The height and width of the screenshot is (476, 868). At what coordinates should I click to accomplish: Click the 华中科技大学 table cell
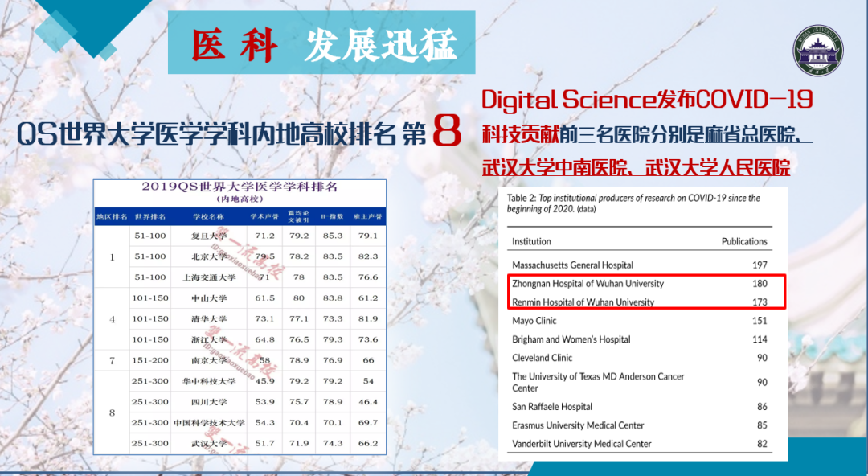tap(209, 381)
